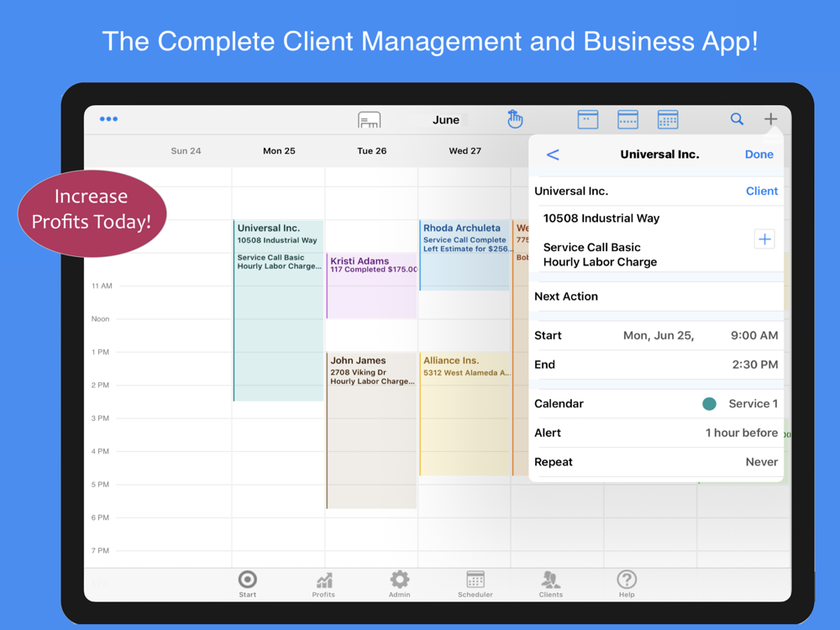Open the Client link for Universal Inc.
840x630 pixels.
pos(762,192)
